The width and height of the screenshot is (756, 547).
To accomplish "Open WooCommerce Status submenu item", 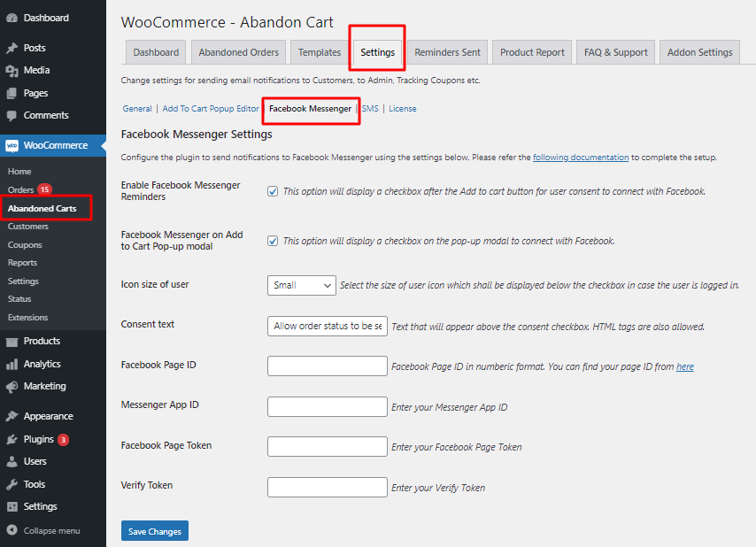I will (19, 299).
